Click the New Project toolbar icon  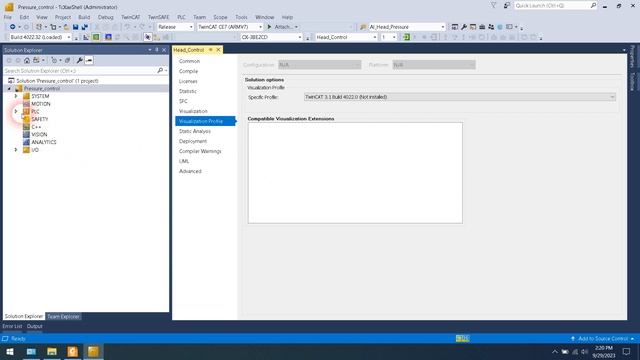pos(39,27)
